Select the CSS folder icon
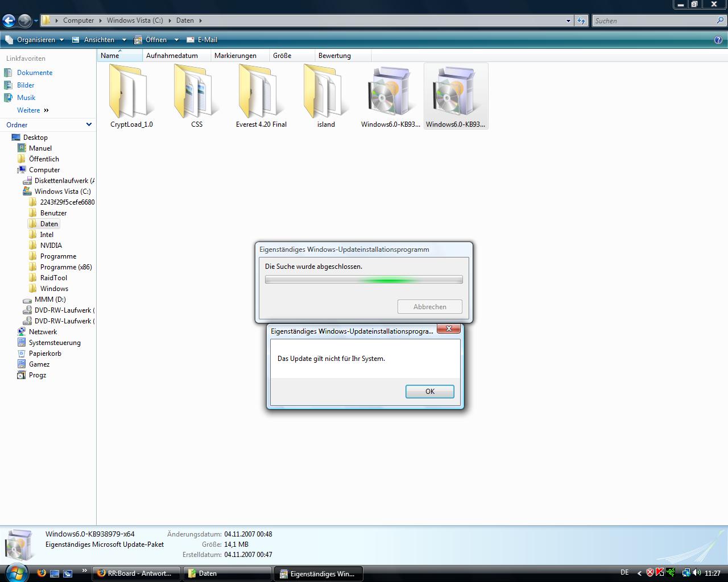The height and width of the screenshot is (582, 728). pos(196,91)
